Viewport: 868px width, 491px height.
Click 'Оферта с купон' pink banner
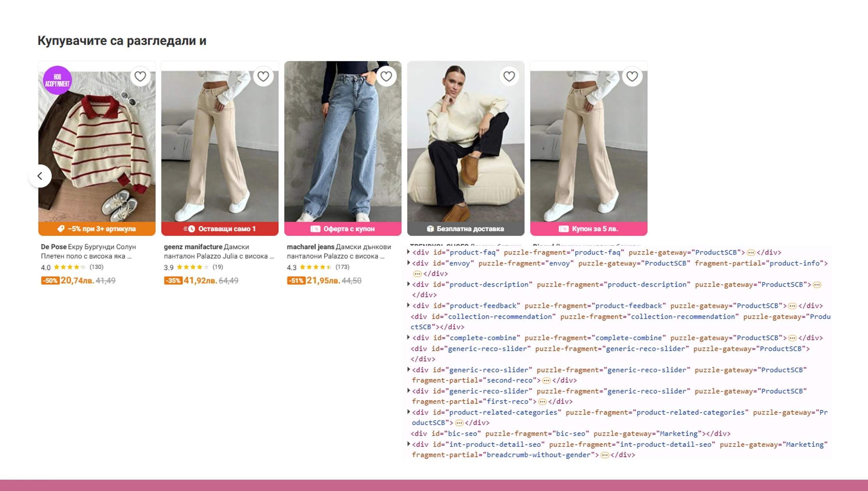click(x=343, y=229)
